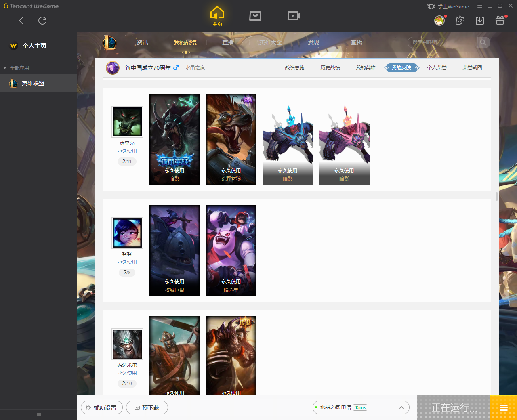This screenshot has width=517, height=420.
Task: Open the 城市英雄 暗影 skin card
Action: pos(174,139)
